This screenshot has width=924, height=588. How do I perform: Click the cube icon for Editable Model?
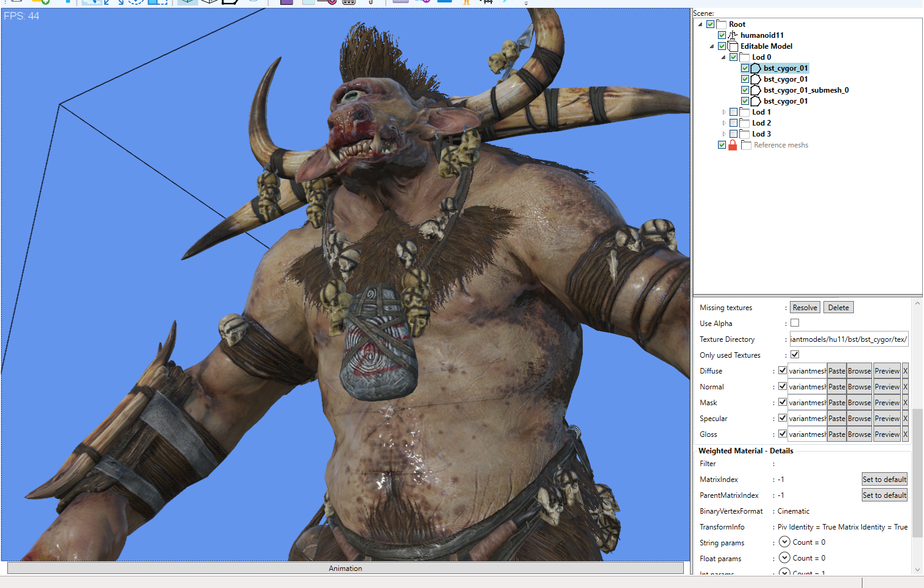733,46
